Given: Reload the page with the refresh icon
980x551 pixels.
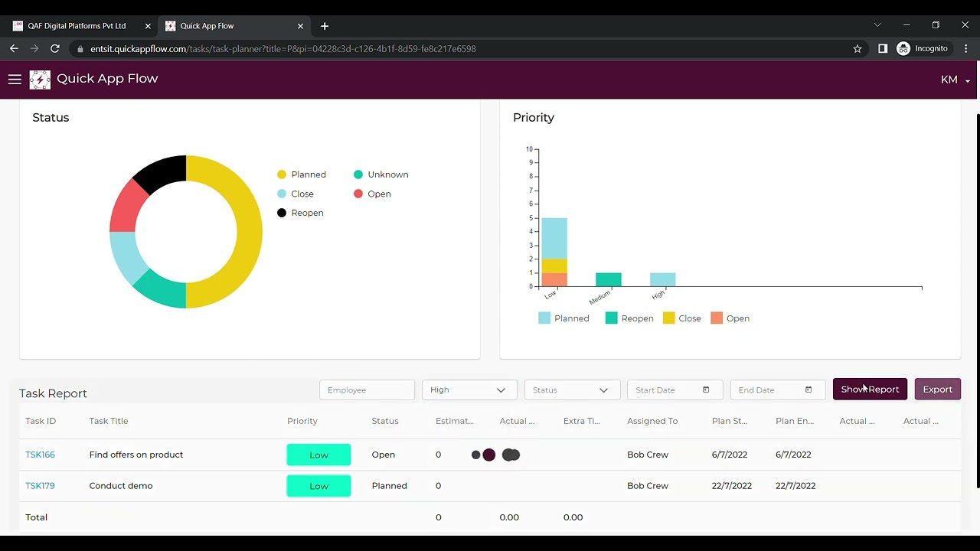Looking at the screenshot, I should 55,48.
